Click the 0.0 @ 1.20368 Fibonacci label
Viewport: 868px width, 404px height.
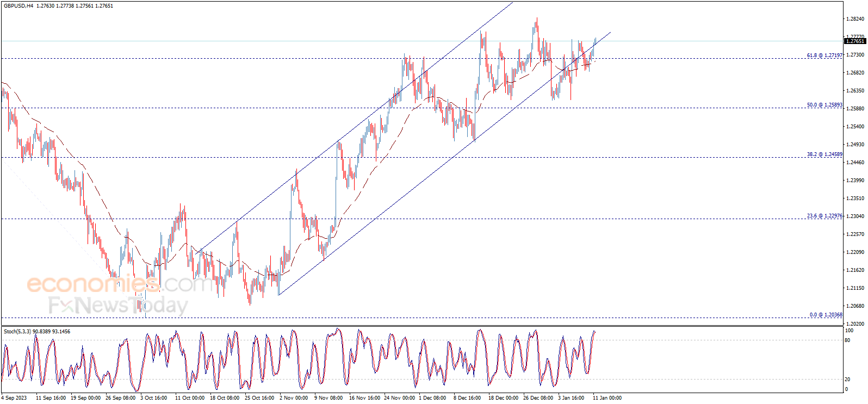pyautogui.click(x=826, y=315)
